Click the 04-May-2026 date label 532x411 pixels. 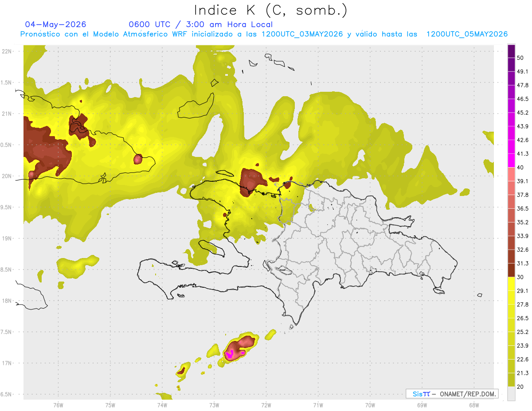56,24
